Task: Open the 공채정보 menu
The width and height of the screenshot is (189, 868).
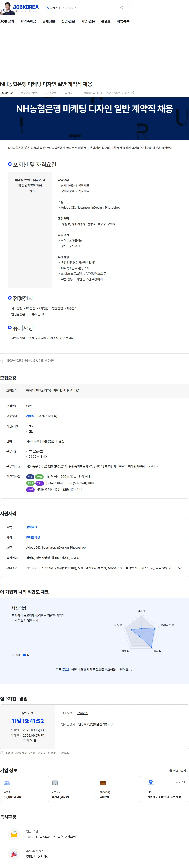Action: click(48, 21)
